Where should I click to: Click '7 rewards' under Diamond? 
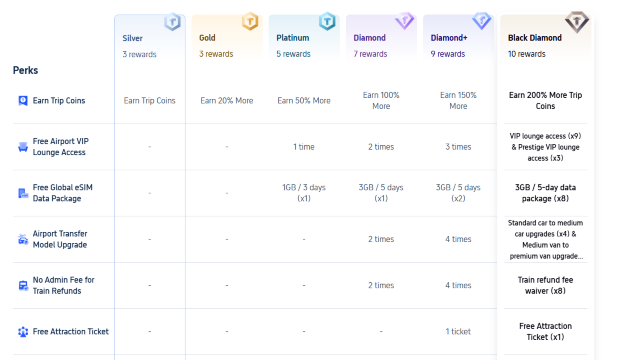click(370, 54)
